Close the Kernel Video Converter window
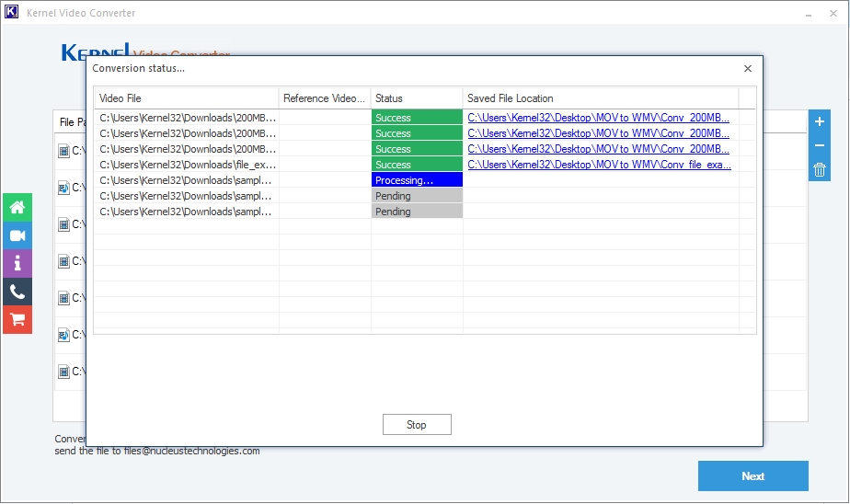Viewport: 850px width, 504px height. [x=833, y=13]
